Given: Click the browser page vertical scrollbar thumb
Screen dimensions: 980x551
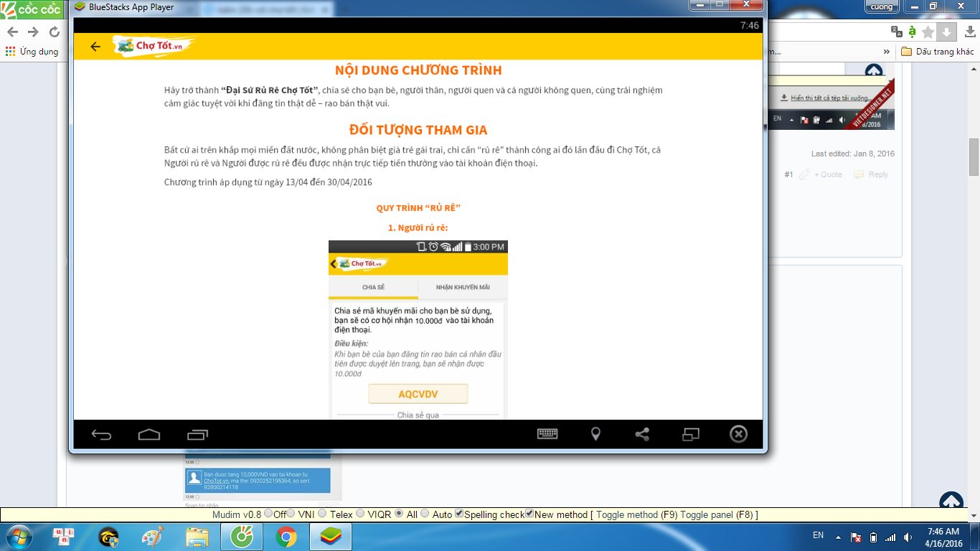Looking at the screenshot, I should point(974,157).
